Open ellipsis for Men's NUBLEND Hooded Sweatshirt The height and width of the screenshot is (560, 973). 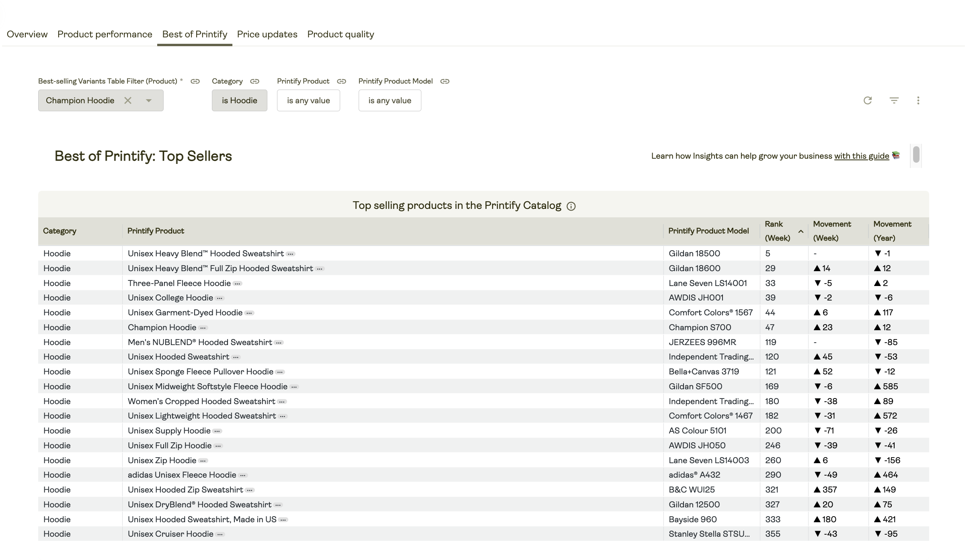click(279, 343)
